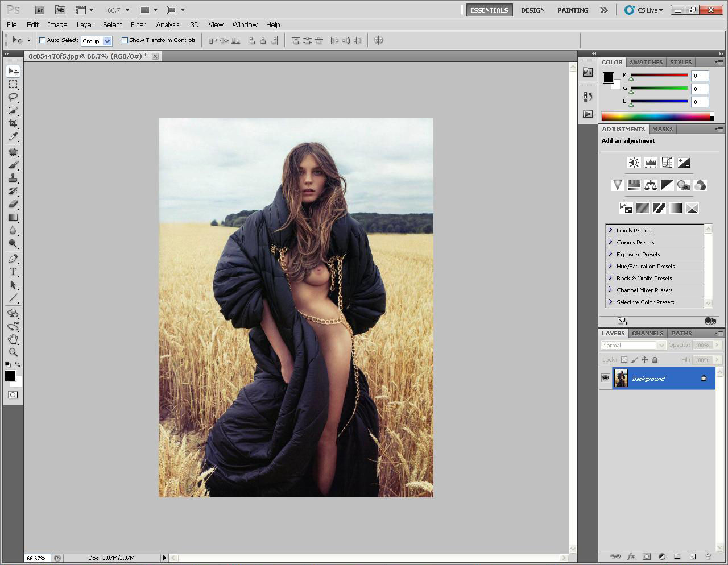Select the Clone Stamp tool
The width and height of the screenshot is (728, 565).
pyautogui.click(x=13, y=178)
